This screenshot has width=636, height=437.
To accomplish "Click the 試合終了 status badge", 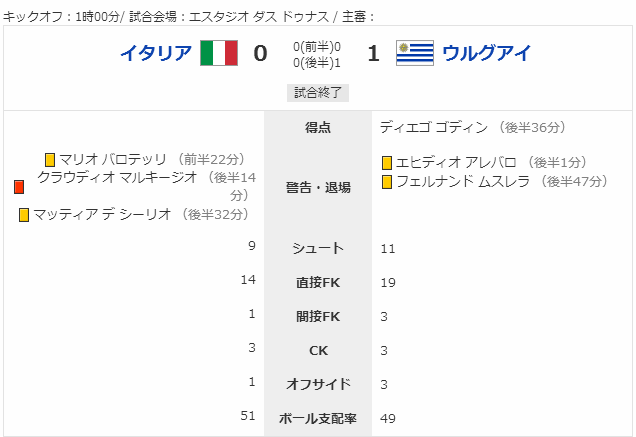I will 318,93.
